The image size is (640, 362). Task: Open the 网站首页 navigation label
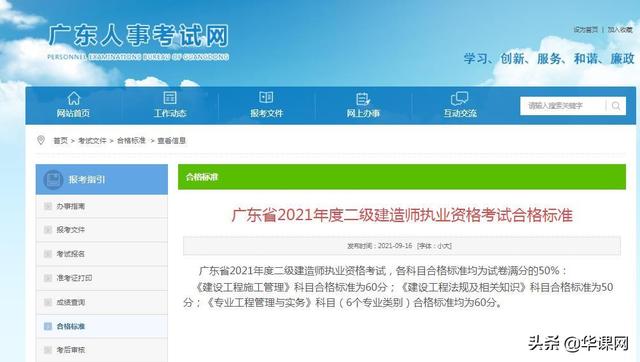(x=73, y=113)
